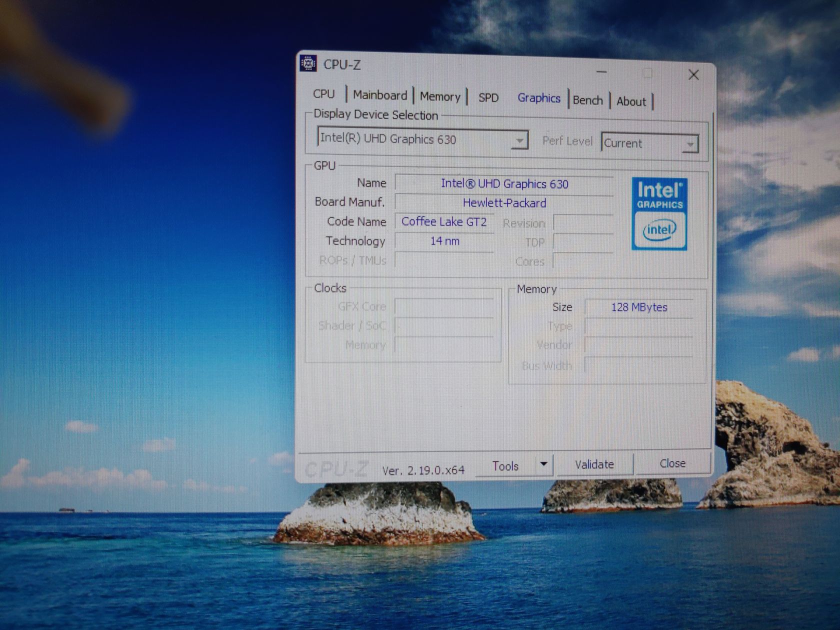
Task: Click the Coffee Lake GT2 code name
Action: click(444, 221)
